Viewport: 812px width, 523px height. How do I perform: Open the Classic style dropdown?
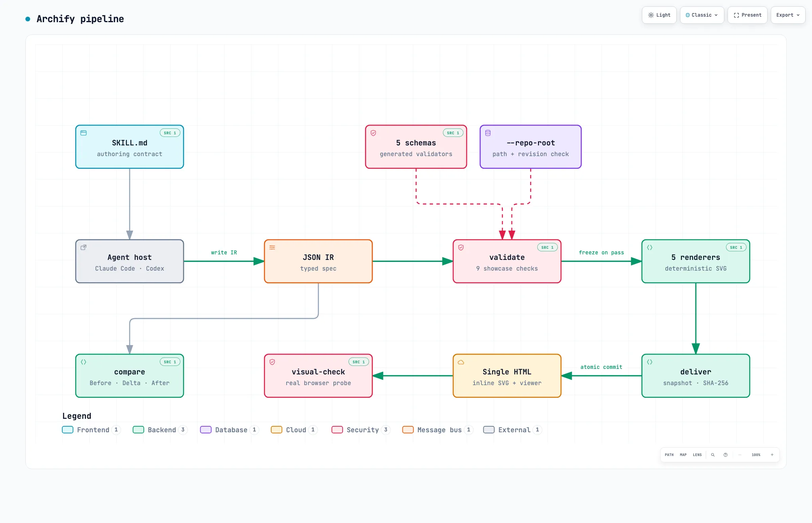[702, 15]
